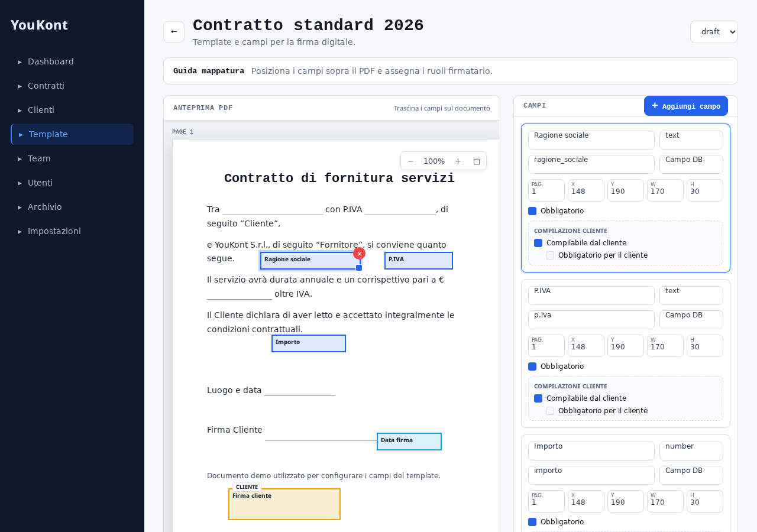Select the P.IVA field box on the PDF
The width and height of the screenshot is (757, 532).
[419, 261]
